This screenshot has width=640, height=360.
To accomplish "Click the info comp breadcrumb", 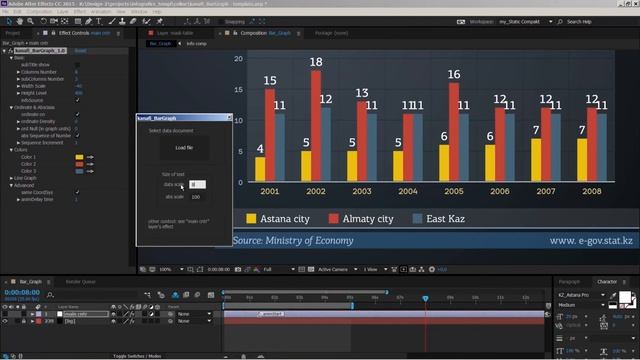I will [x=196, y=44].
